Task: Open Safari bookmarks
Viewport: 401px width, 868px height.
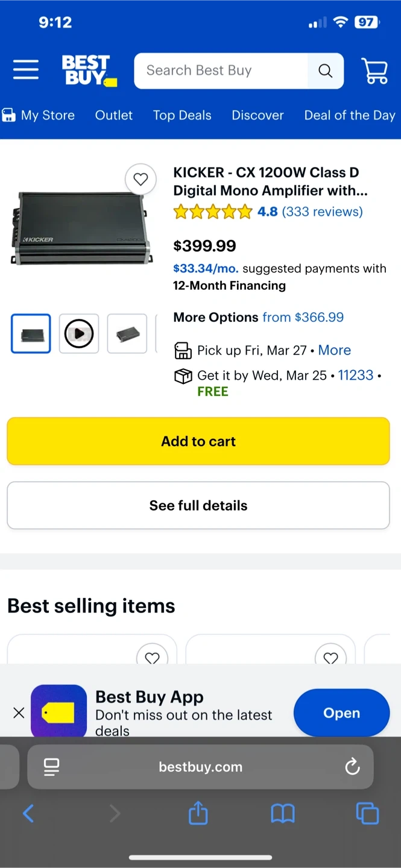Action: click(x=282, y=814)
